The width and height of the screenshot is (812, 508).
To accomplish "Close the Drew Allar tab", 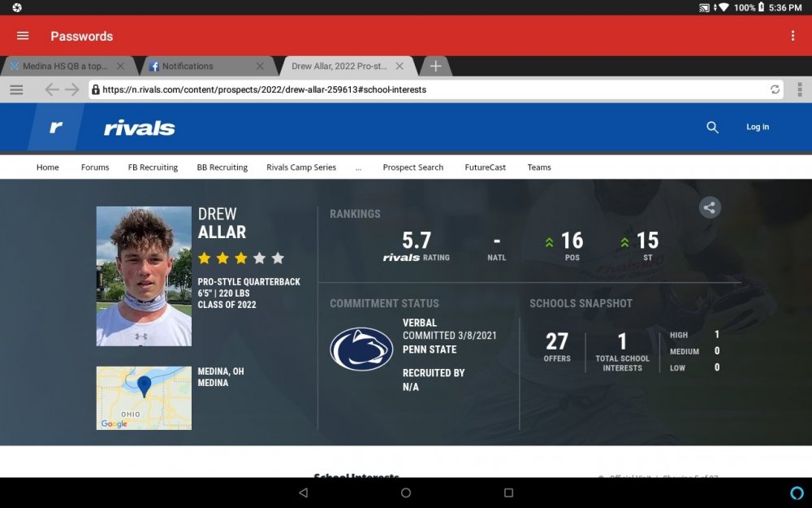I will [400, 67].
